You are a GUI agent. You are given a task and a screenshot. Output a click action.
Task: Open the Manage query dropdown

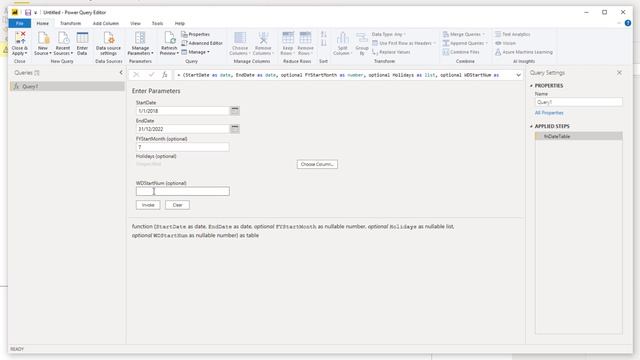click(196, 52)
